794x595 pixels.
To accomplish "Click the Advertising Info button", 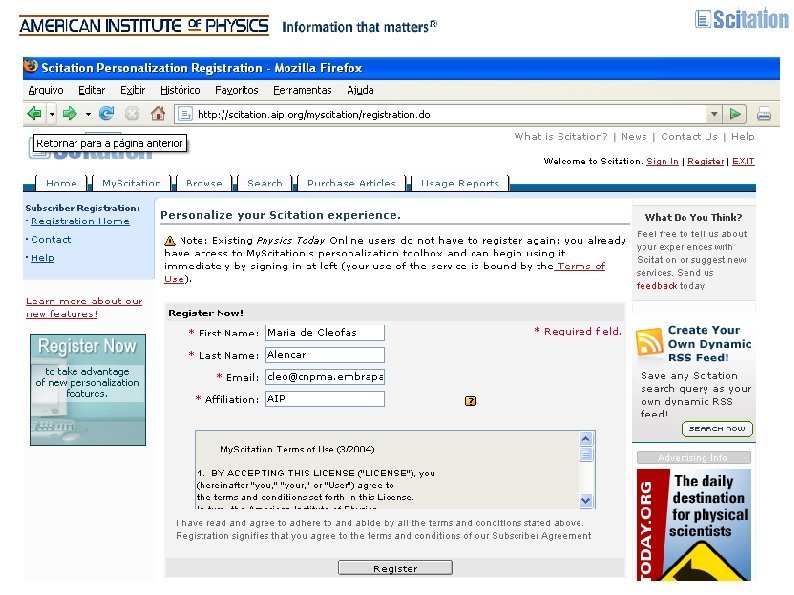I will pos(693,457).
